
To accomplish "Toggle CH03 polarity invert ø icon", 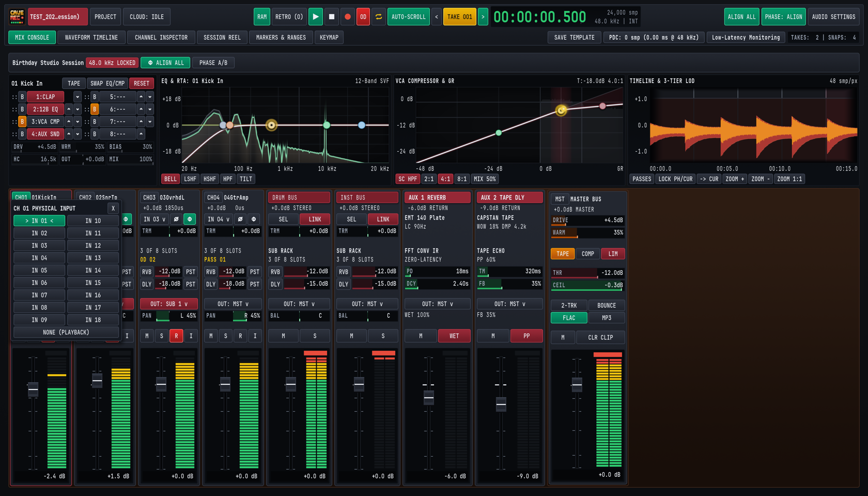I will pyautogui.click(x=176, y=219).
